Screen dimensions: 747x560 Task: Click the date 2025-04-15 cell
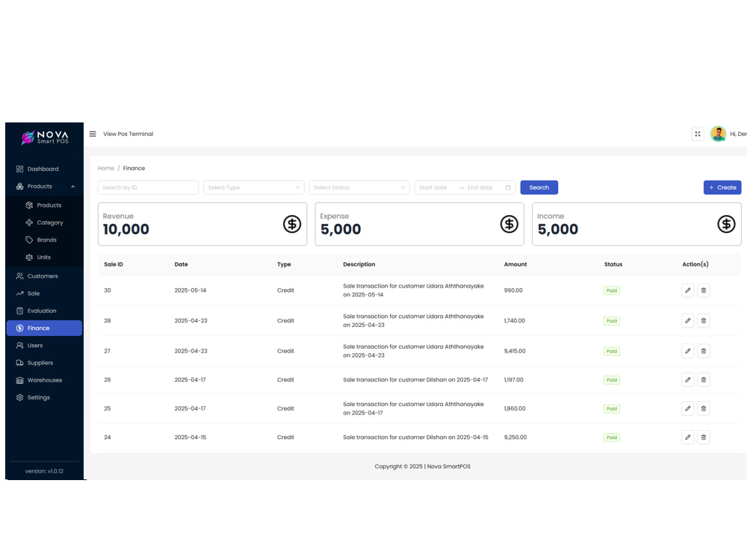point(190,437)
